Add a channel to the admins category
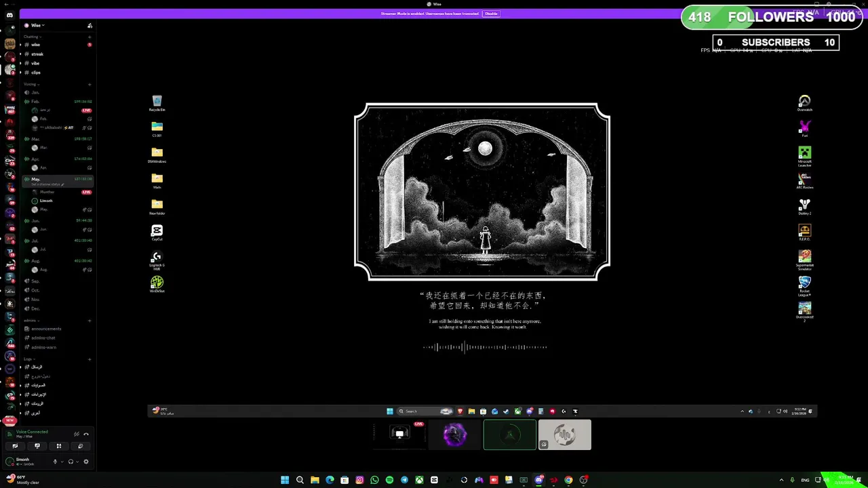868x488 pixels. 90,321
